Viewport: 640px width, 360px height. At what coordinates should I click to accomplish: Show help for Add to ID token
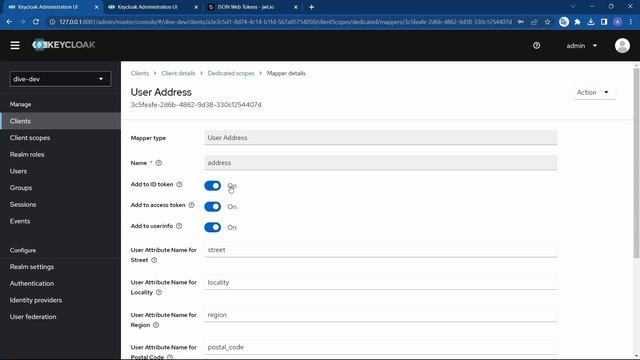click(x=179, y=184)
